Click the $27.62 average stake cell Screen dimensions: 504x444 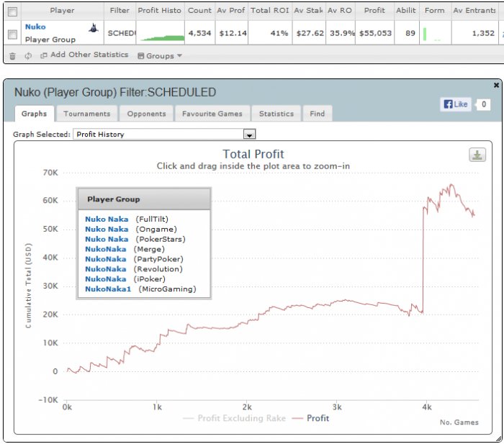click(310, 33)
